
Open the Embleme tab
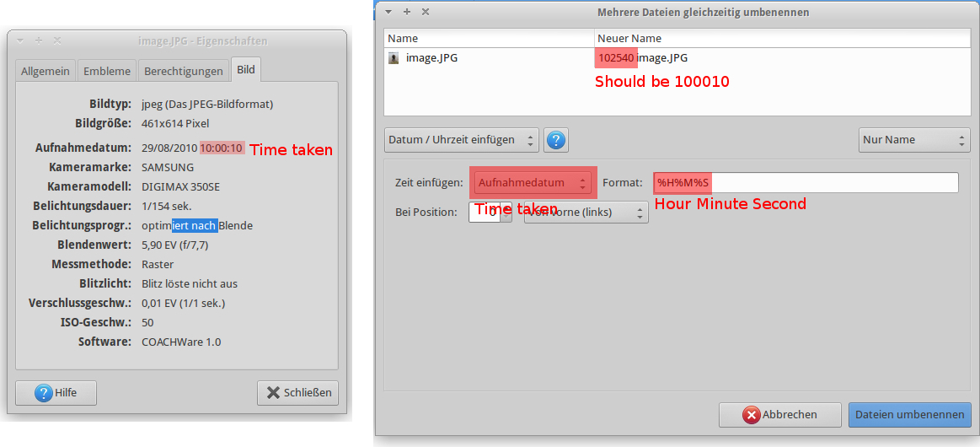pyautogui.click(x=107, y=71)
